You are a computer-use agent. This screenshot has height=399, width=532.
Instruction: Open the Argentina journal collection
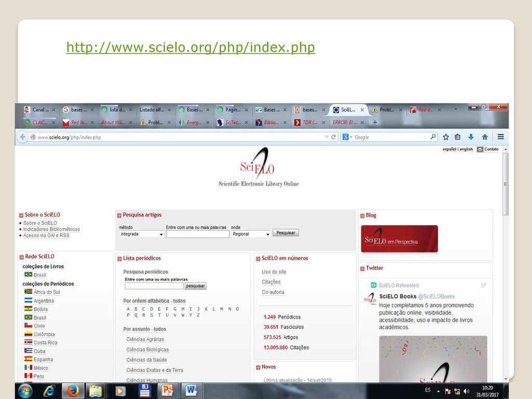[44, 301]
